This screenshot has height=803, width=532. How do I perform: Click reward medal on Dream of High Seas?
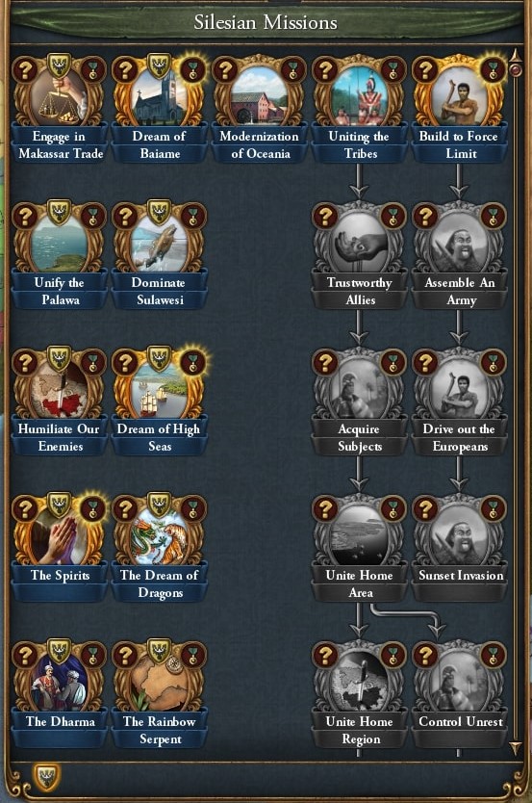tap(192, 363)
